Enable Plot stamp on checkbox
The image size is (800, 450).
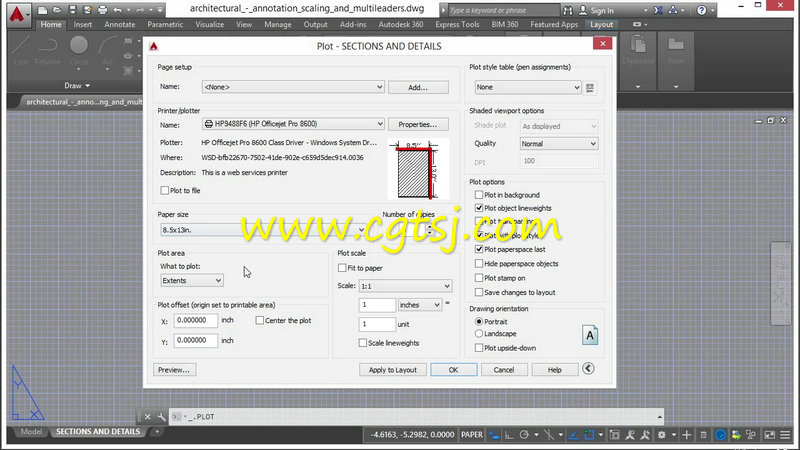coord(479,278)
